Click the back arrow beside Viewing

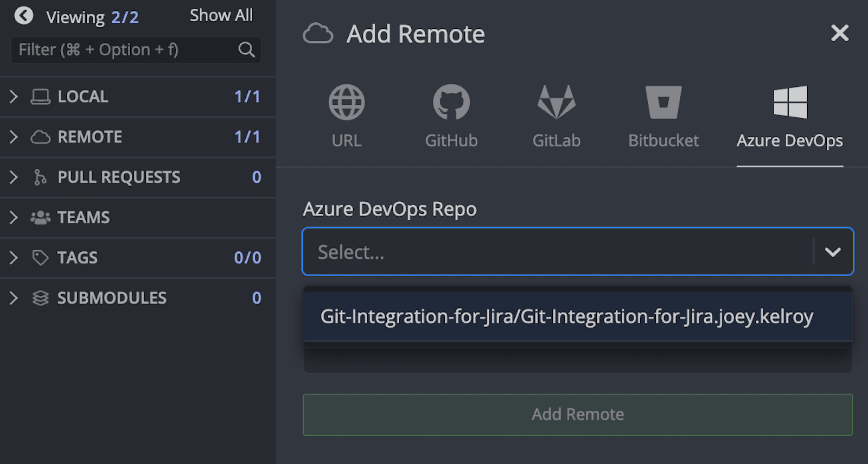pyautogui.click(x=24, y=16)
